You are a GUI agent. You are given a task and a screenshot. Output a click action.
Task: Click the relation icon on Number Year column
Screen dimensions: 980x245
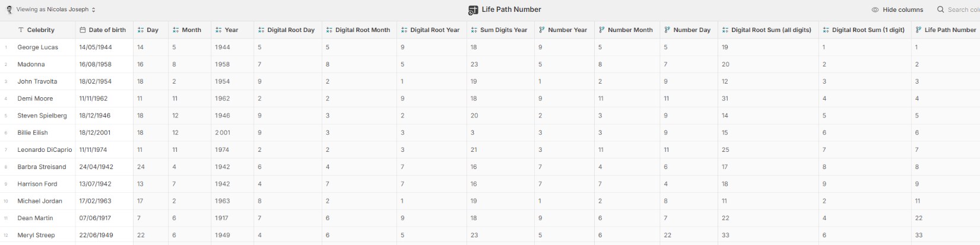point(541,30)
